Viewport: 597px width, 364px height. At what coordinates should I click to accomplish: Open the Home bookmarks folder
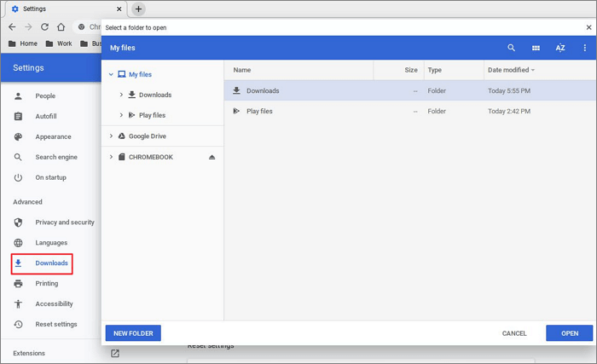tap(23, 43)
